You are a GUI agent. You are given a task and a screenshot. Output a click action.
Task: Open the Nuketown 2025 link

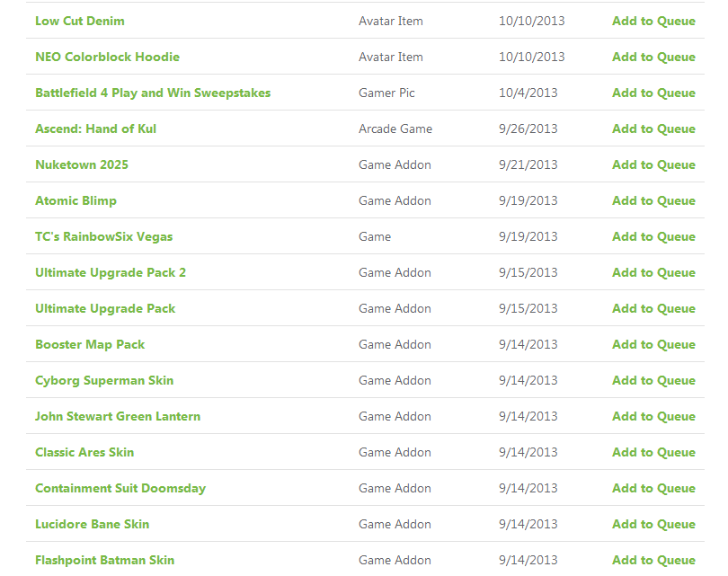click(82, 164)
